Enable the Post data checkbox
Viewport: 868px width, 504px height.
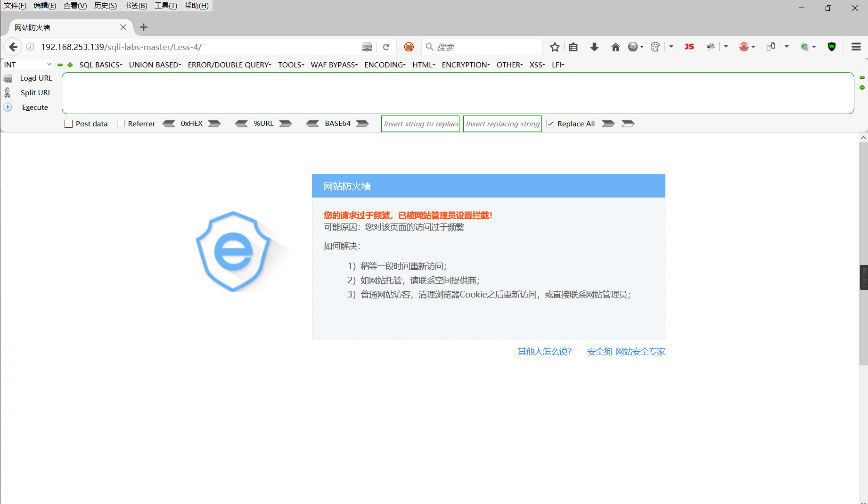[68, 124]
